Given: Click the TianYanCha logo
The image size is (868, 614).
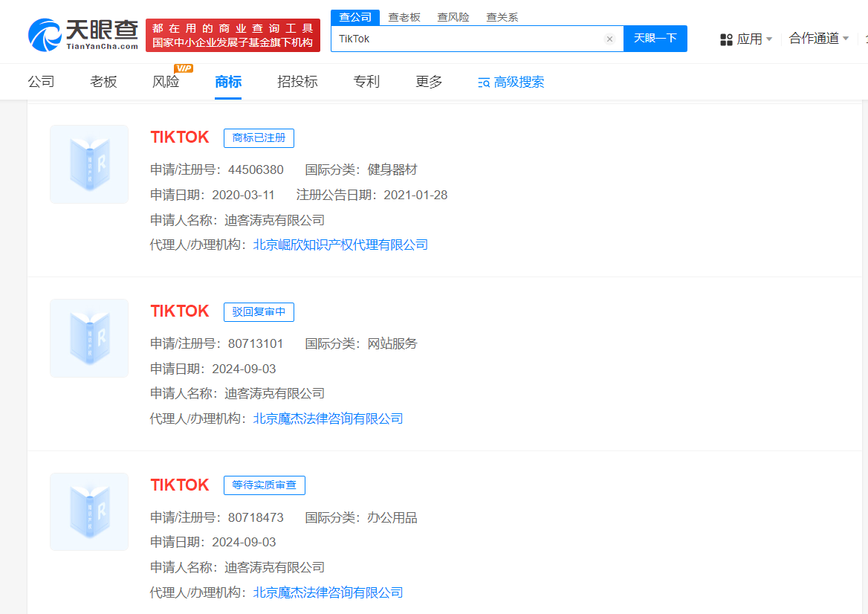Looking at the screenshot, I should point(82,35).
